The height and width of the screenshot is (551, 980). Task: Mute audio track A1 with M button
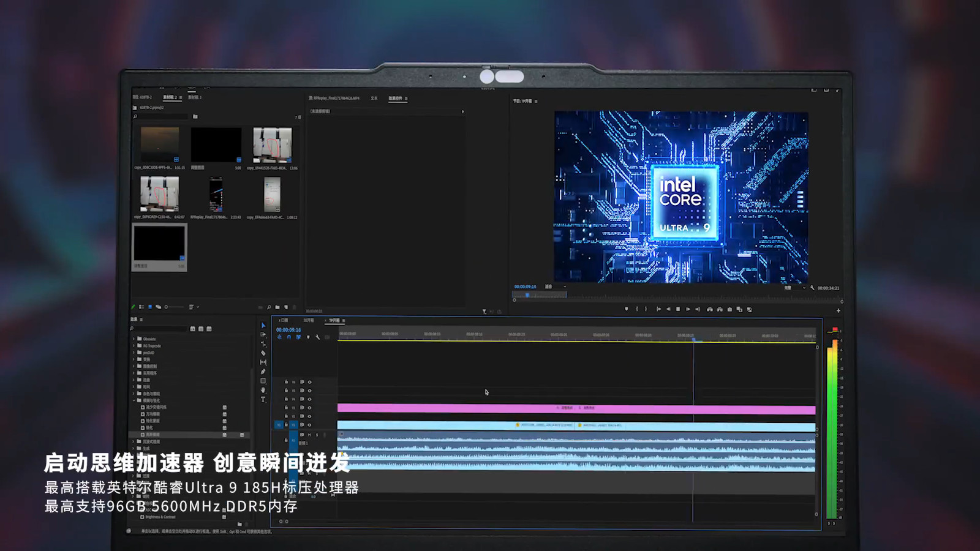(x=309, y=435)
